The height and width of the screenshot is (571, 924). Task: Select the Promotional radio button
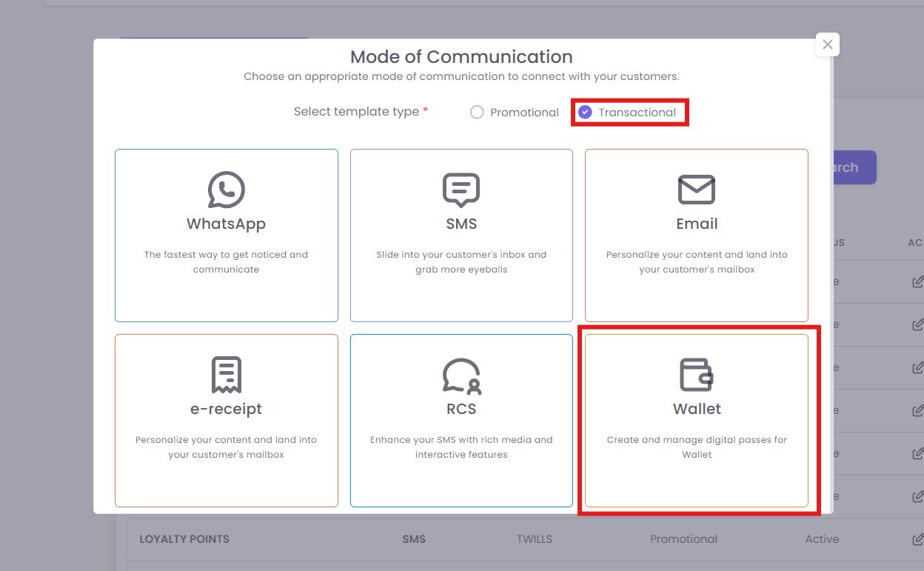pyautogui.click(x=477, y=113)
